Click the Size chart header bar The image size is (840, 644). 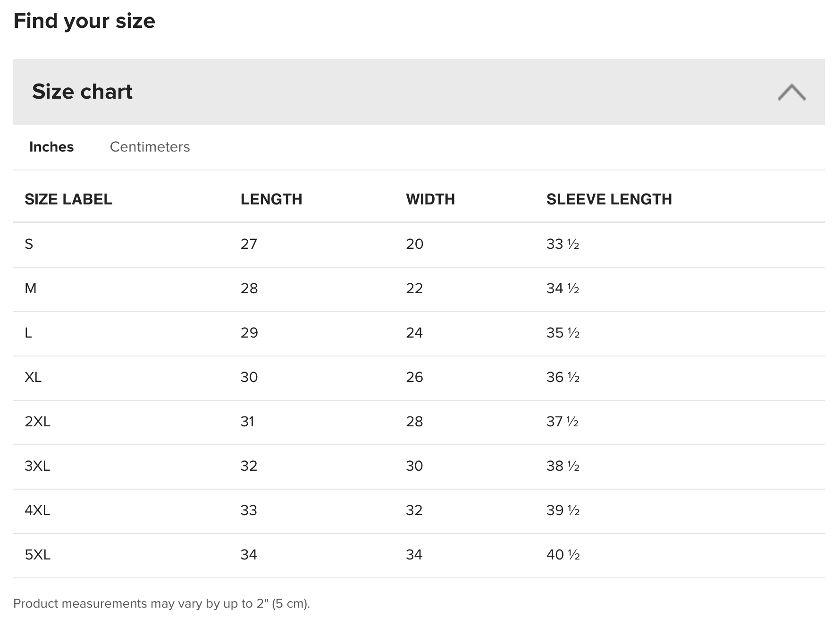[x=419, y=92]
